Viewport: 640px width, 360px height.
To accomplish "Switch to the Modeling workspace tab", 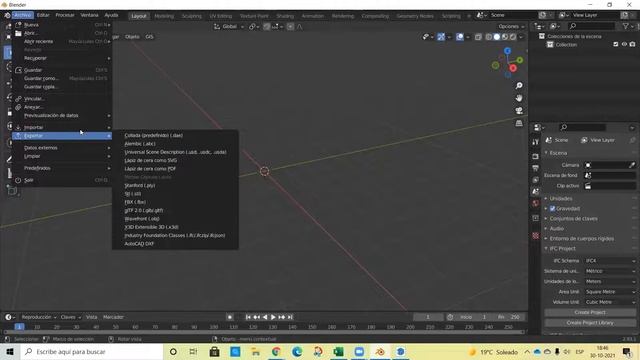I will [164, 16].
